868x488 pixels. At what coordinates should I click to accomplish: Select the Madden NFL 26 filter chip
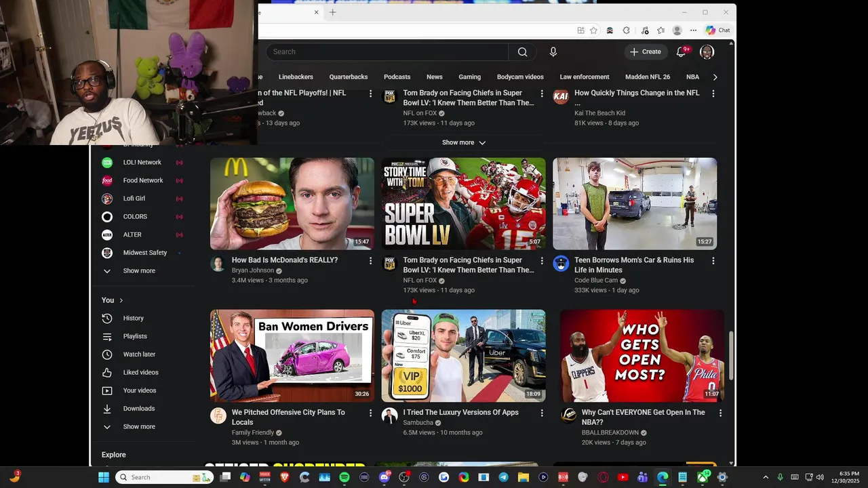[648, 77]
